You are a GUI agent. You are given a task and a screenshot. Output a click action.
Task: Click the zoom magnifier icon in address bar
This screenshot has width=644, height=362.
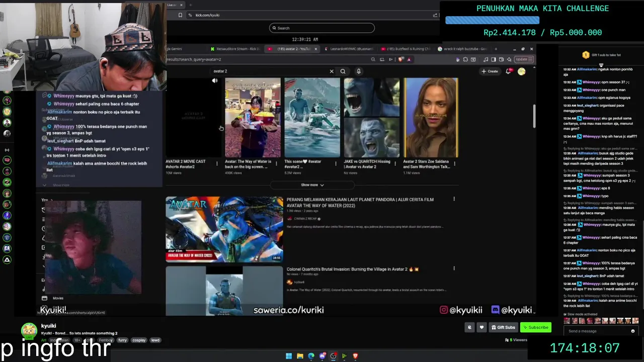click(x=373, y=59)
